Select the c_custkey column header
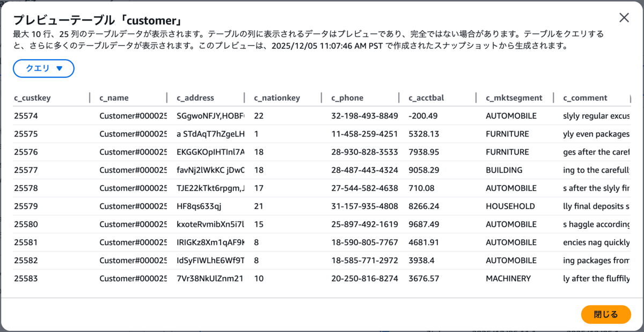The image size is (644, 332). [x=32, y=98]
